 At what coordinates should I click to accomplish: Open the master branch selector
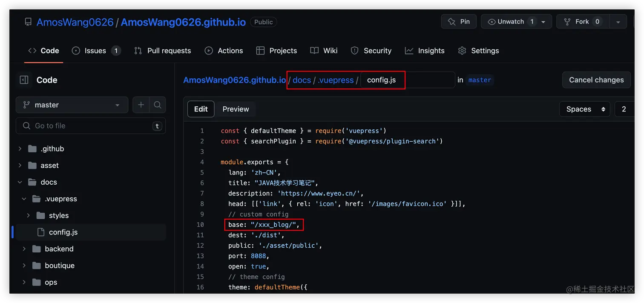tap(72, 105)
